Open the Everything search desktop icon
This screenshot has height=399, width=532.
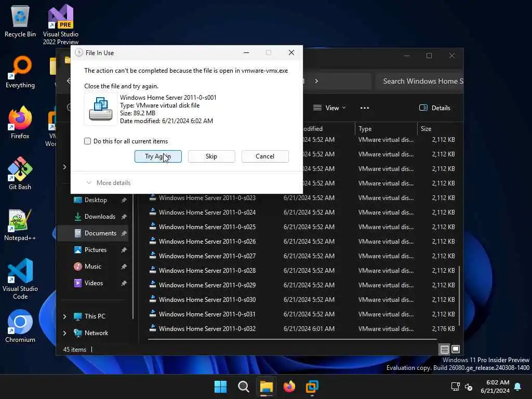[20, 72]
